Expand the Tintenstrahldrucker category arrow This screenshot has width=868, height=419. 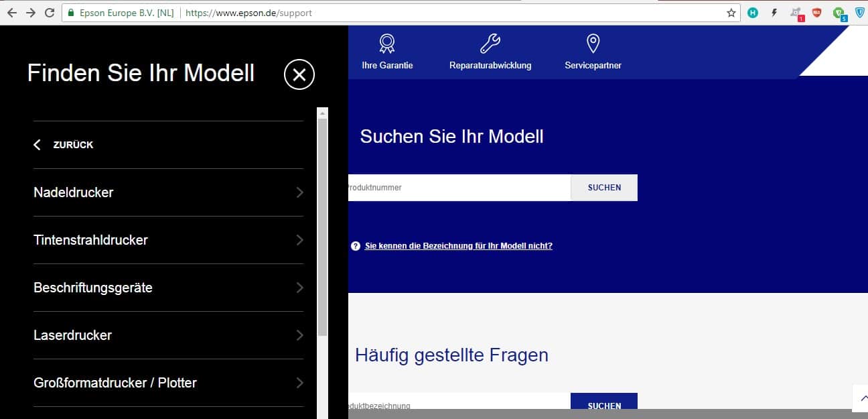[299, 240]
